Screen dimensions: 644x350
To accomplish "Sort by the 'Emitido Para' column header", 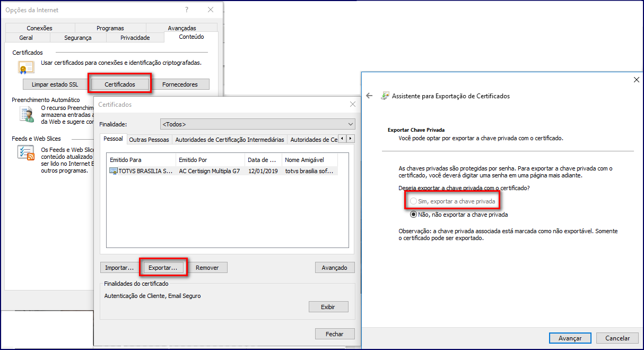I will [141, 159].
